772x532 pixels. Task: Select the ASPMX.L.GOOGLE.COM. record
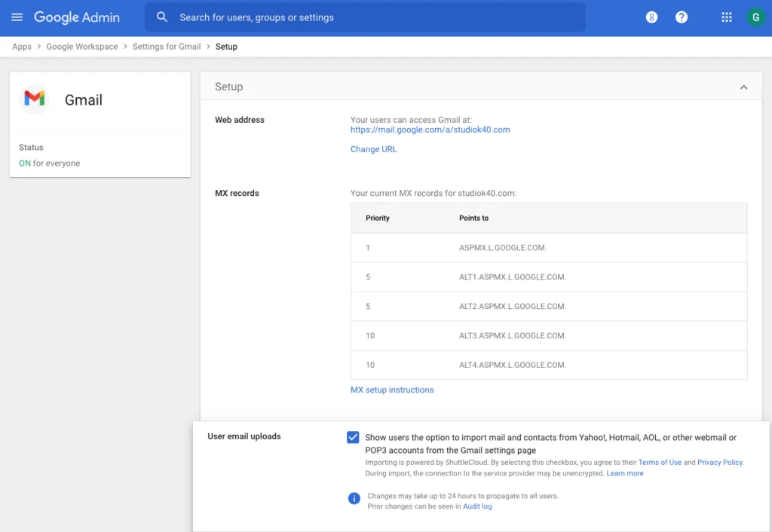click(x=549, y=248)
